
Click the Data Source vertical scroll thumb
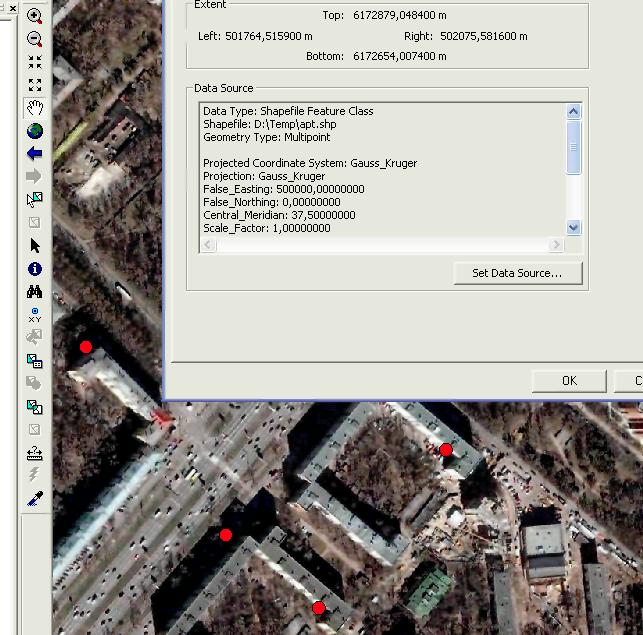point(573,147)
